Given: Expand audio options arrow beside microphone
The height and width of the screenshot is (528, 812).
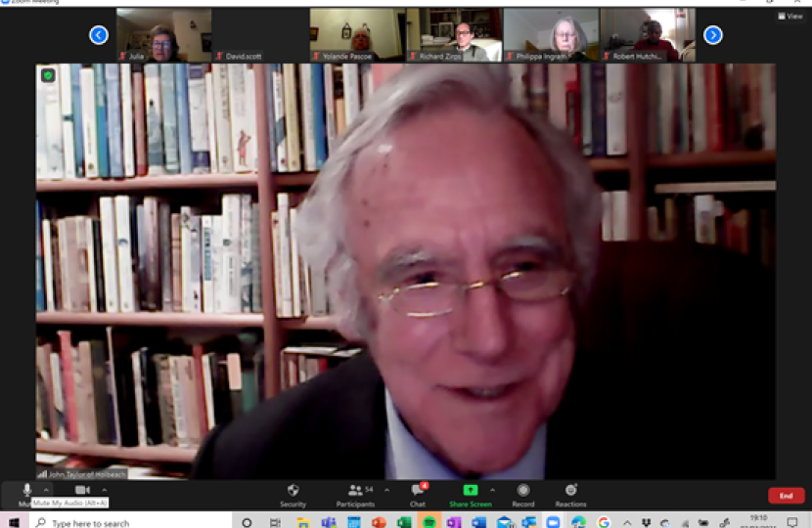Looking at the screenshot, I should pyautogui.click(x=46, y=489).
